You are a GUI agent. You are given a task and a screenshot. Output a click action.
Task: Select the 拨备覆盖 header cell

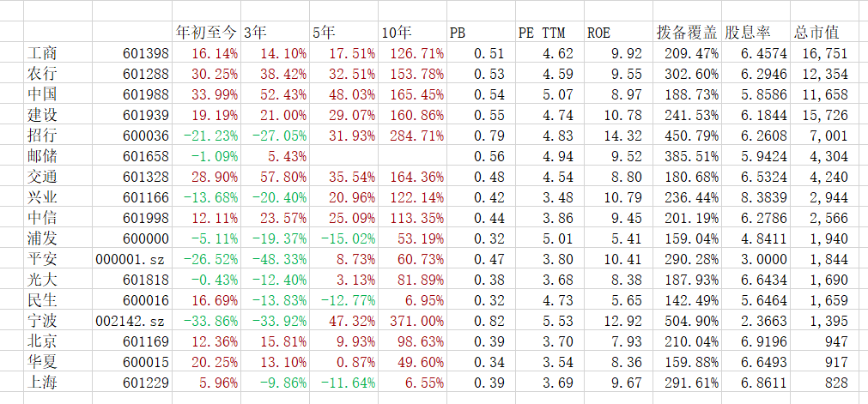tap(687, 33)
